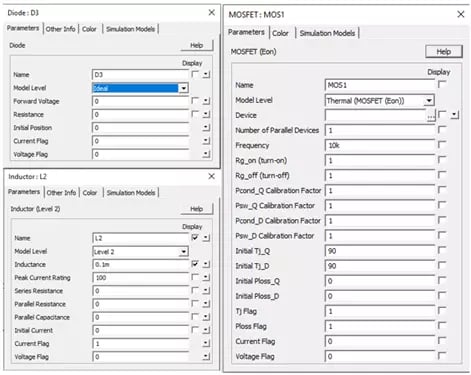Image resolution: width=471 pixels, height=375 pixels.
Task: Open display options arrow for Forward Voltage
Action: click(x=206, y=101)
